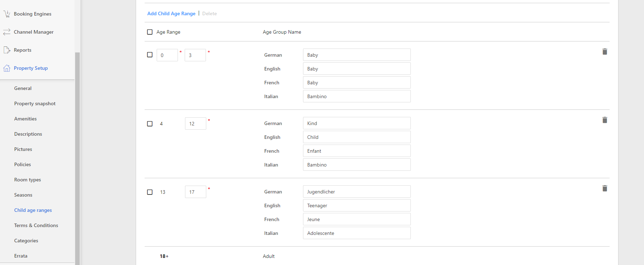Click the upper age field showing 12
Screen dimensions: 644x265
tap(195, 124)
